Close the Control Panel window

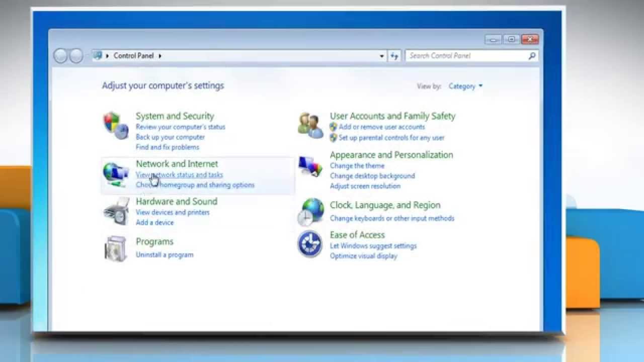click(x=530, y=39)
